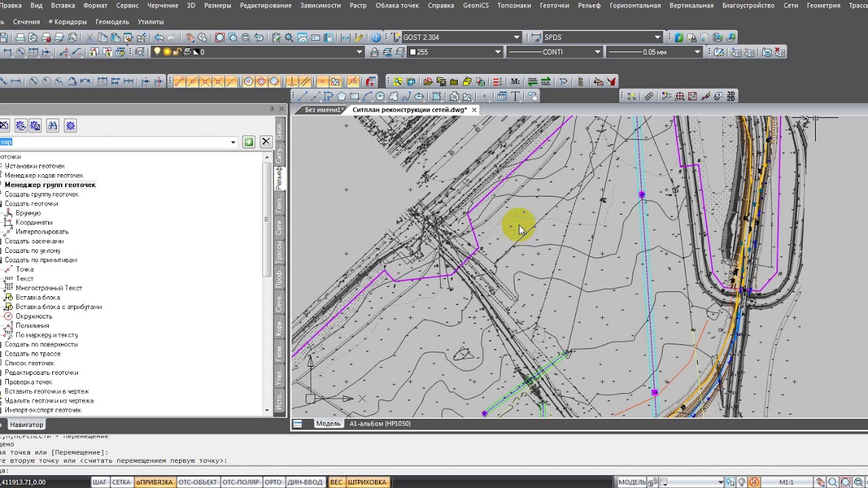Click the flag icon in geopoints toolbar
The height and width of the screenshot is (488, 868).
(x=612, y=81)
